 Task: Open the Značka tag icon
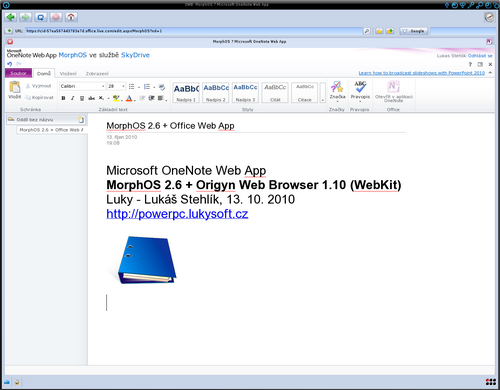(x=337, y=87)
